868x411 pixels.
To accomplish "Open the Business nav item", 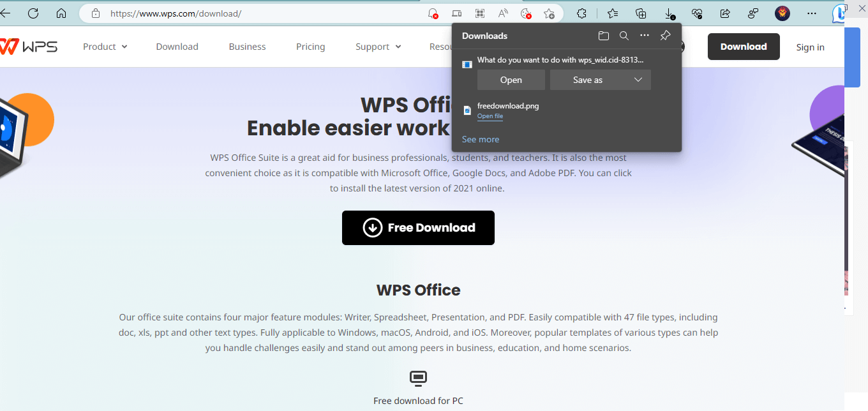I will (x=247, y=47).
